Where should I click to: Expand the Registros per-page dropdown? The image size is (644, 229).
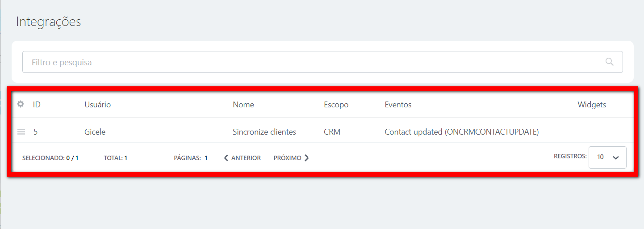(x=607, y=157)
